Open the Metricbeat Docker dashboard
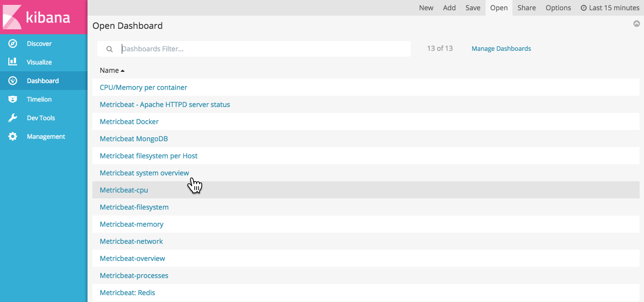This screenshot has width=644, height=302. click(129, 121)
